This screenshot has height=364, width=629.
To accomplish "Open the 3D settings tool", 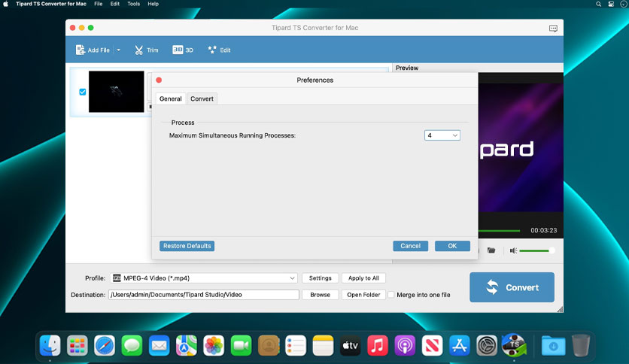I will pyautogui.click(x=183, y=50).
